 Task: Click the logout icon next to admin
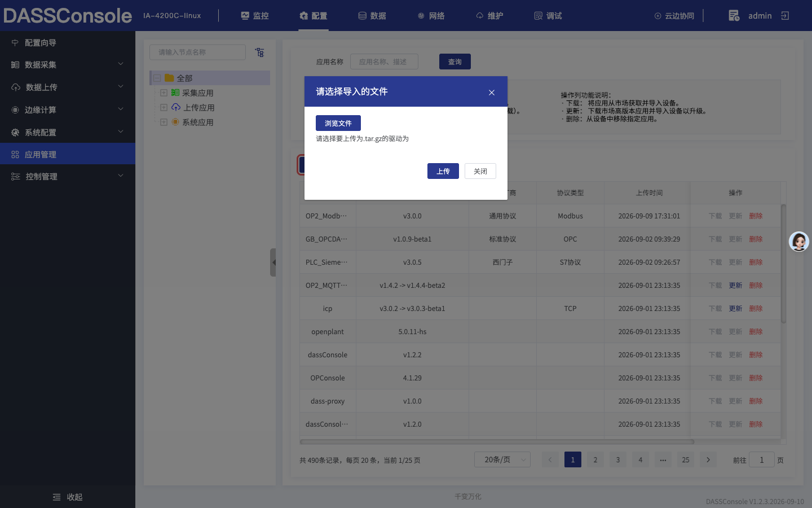tap(785, 16)
